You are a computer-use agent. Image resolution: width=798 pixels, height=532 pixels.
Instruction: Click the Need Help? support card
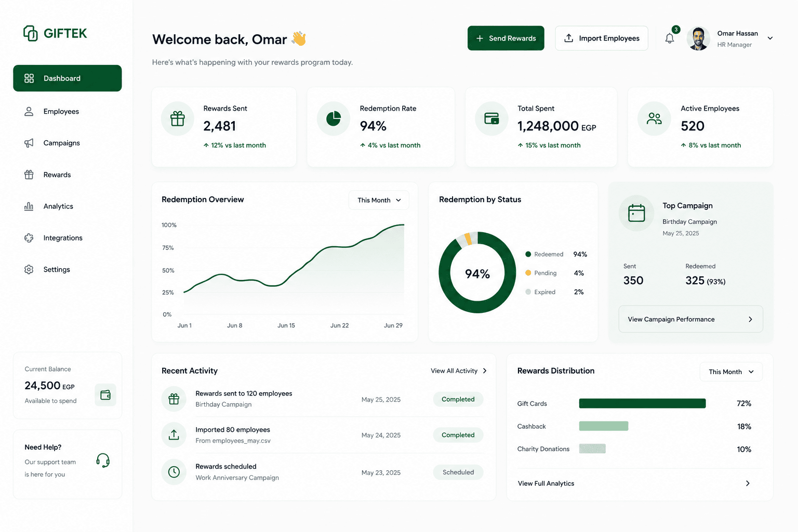point(68,464)
